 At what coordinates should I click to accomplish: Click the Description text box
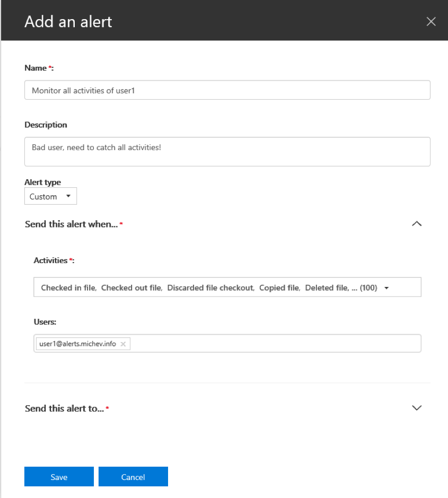click(x=227, y=151)
